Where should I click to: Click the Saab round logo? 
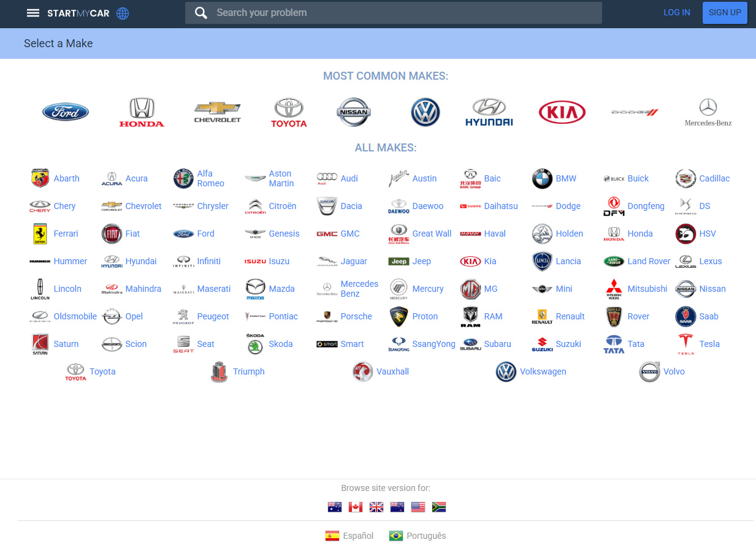[685, 316]
